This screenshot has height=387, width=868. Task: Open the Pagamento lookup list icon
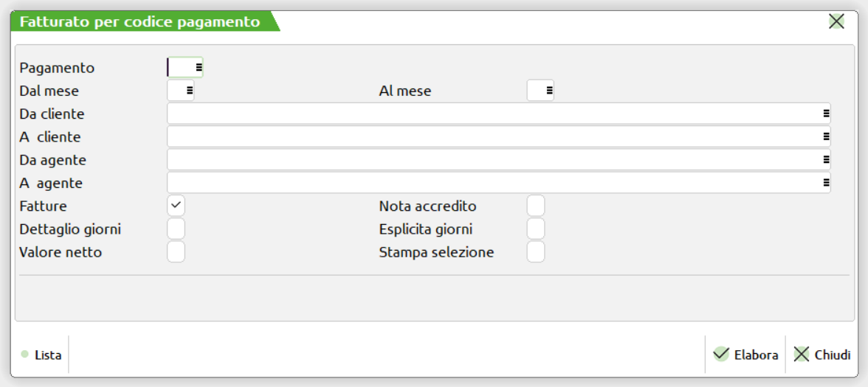[x=199, y=68]
